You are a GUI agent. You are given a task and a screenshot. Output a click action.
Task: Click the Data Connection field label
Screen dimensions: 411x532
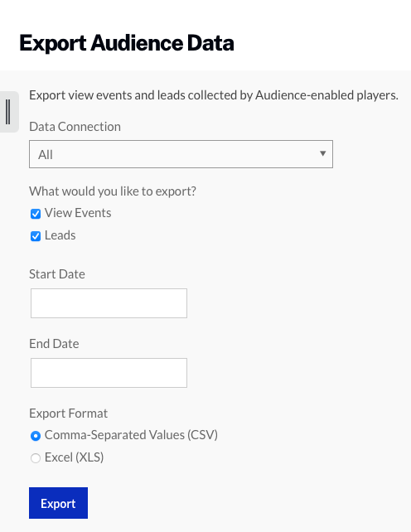coord(75,127)
